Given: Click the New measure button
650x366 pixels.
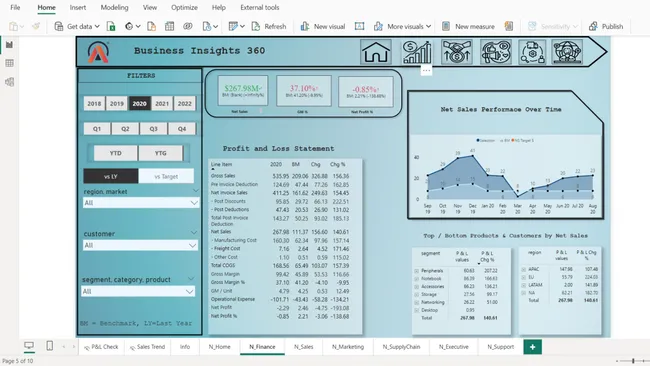Looking at the screenshot, I should (468, 27).
